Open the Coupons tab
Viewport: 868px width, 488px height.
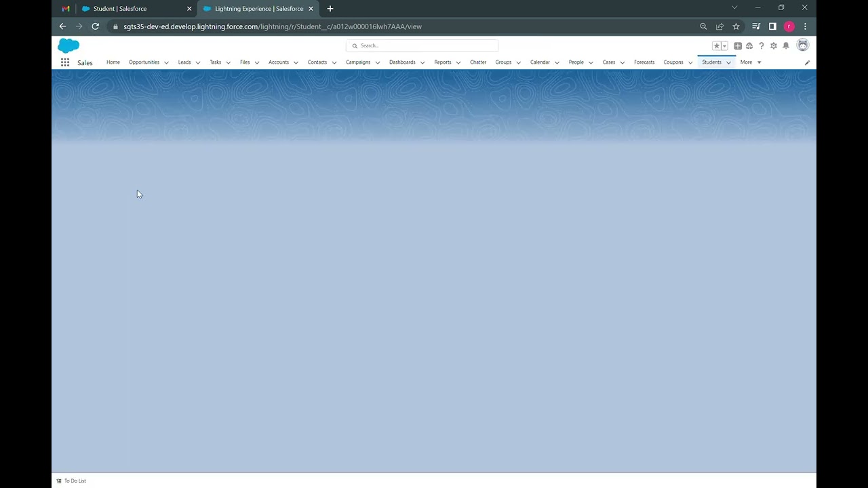(673, 62)
